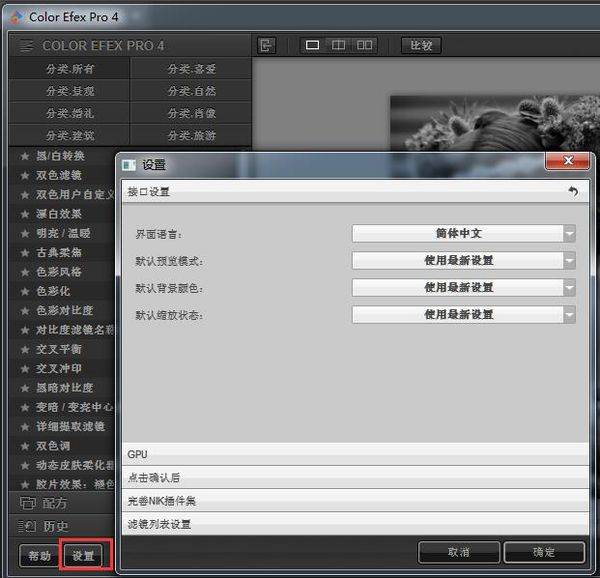Select the 色彩对比度 filter in the list
Screen dimensions: 600x578
coord(66,311)
